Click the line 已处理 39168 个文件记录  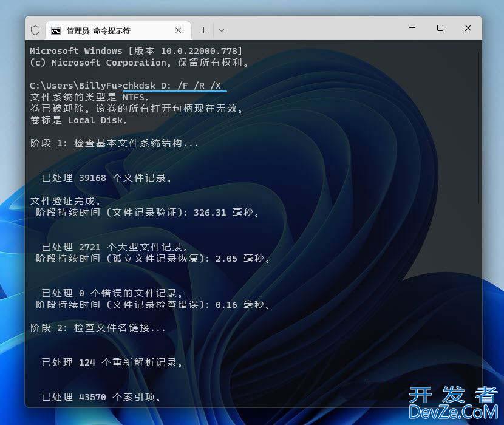click(x=107, y=178)
